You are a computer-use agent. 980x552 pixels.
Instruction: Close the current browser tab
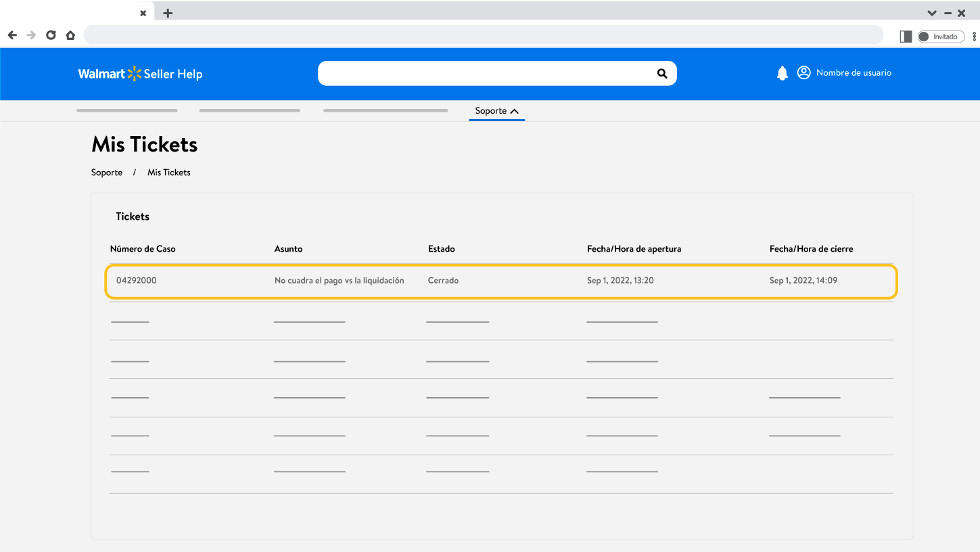pyautogui.click(x=143, y=13)
